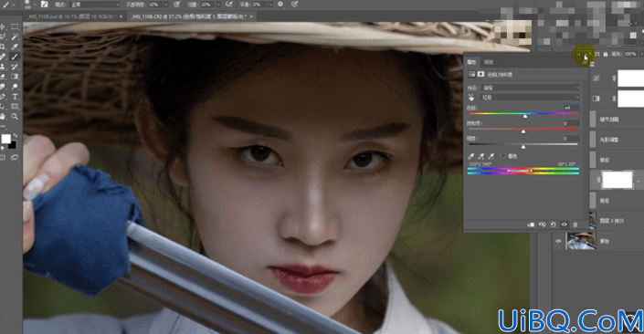
Task: Click the Hue slider handle
Action: tap(525, 116)
